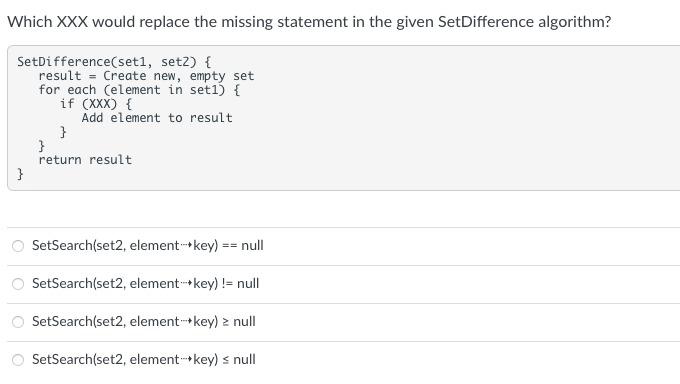680x384 pixels.
Task: Click empty area inside the gray code box
Action: 434,130
